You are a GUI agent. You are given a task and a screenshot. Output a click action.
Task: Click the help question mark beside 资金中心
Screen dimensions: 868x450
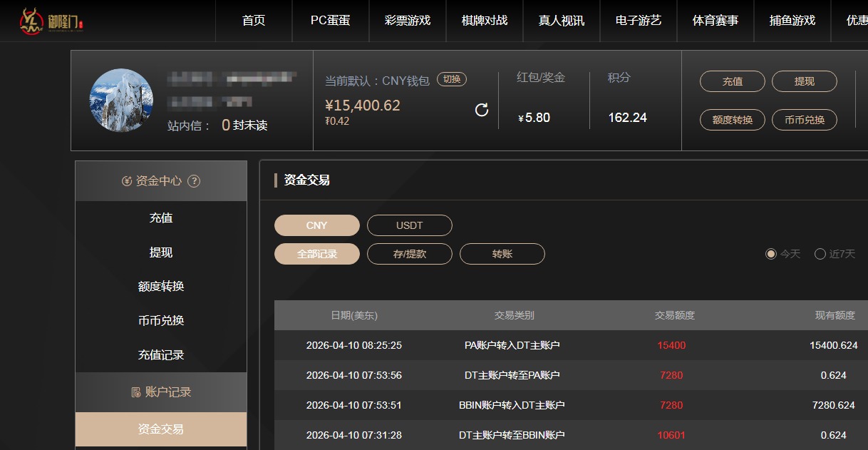pyautogui.click(x=194, y=181)
